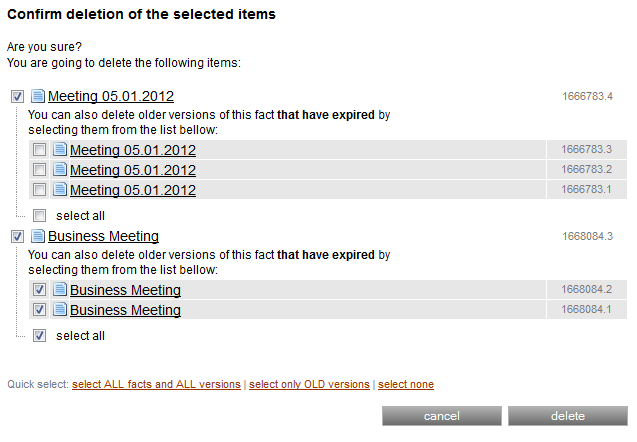Uncheck the main Meeting 05.01.2012 checkbox

coord(17,97)
